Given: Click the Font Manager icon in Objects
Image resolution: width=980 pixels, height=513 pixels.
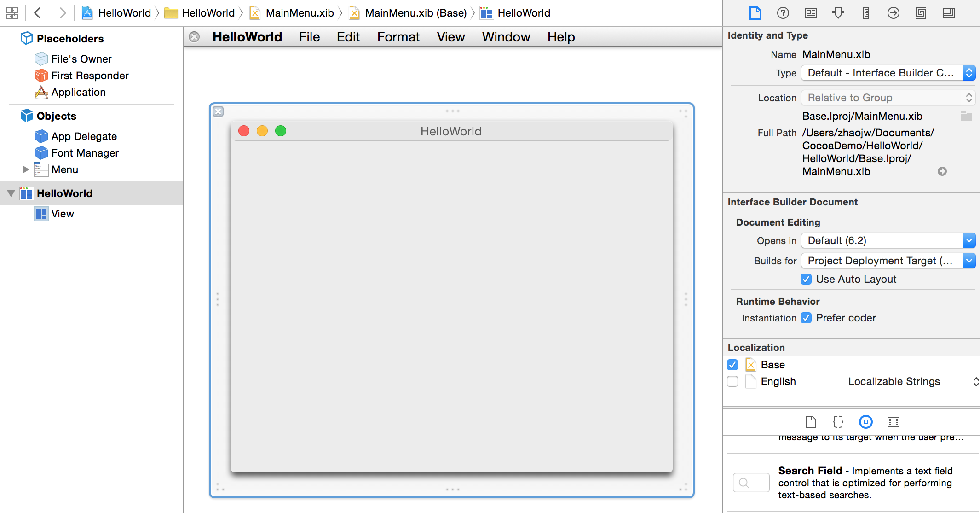Looking at the screenshot, I should [x=41, y=153].
